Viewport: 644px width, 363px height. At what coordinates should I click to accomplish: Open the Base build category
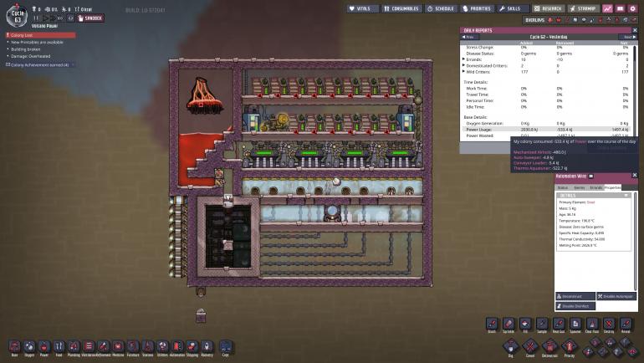pos(15,346)
